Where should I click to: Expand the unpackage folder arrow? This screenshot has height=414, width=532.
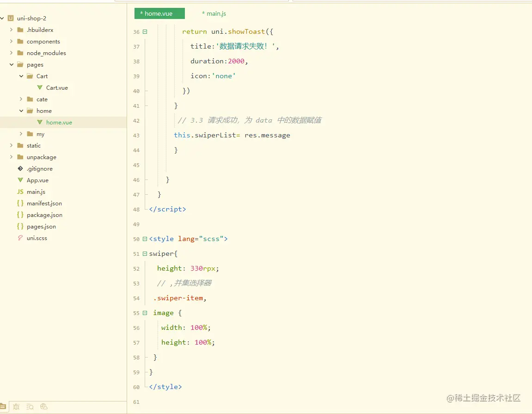[11, 156]
